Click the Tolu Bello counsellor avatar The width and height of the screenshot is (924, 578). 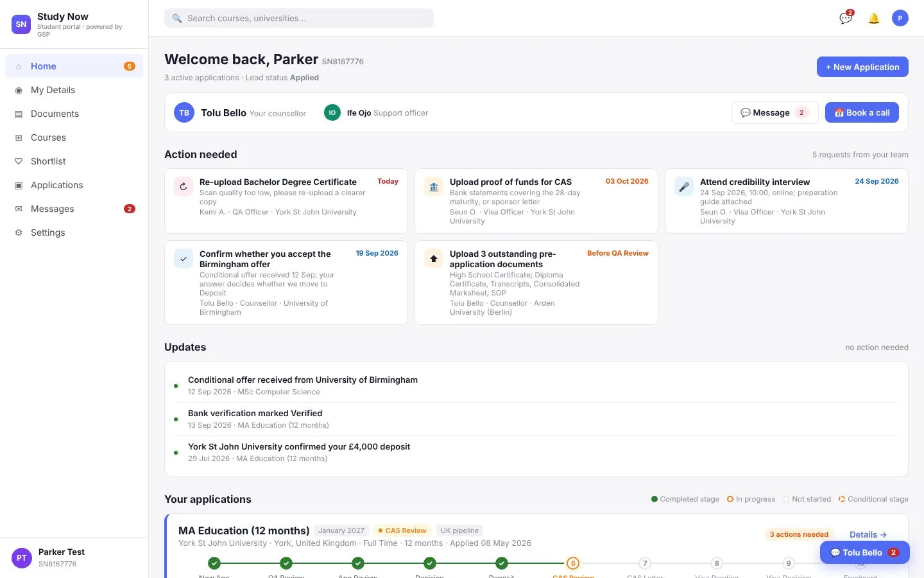pyautogui.click(x=184, y=113)
